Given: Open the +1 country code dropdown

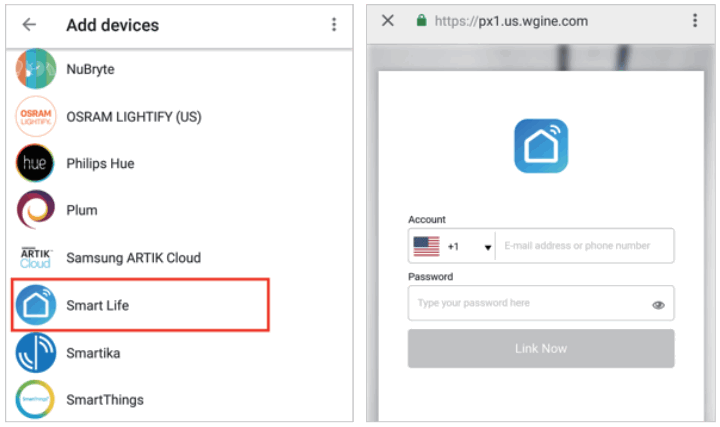Looking at the screenshot, I should click(x=470, y=247).
